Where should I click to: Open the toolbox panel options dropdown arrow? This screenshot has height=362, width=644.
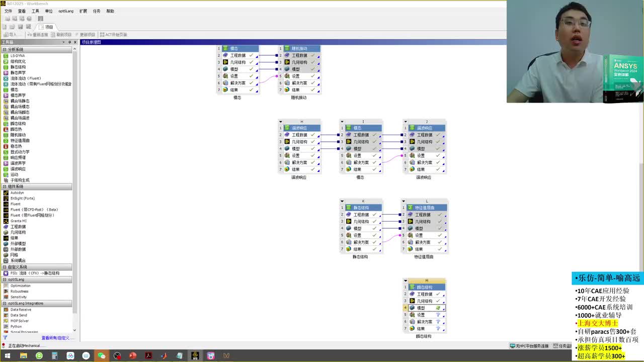pos(65,42)
